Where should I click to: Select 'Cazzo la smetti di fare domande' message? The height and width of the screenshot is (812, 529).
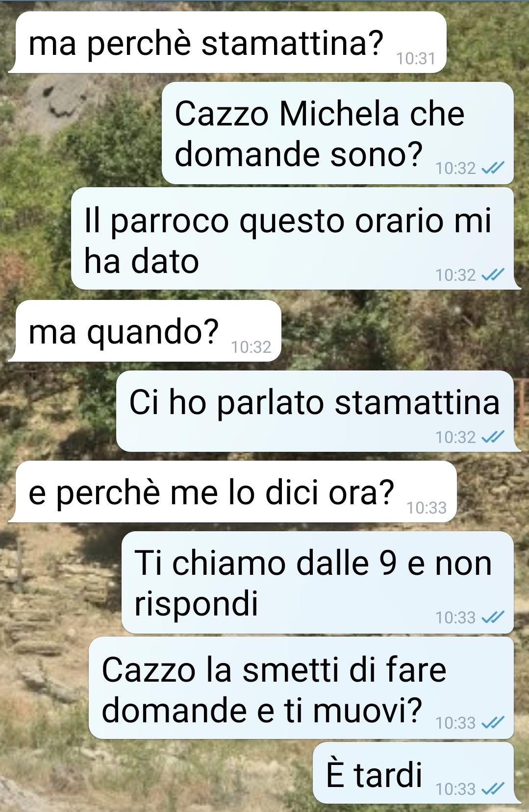[302, 688]
